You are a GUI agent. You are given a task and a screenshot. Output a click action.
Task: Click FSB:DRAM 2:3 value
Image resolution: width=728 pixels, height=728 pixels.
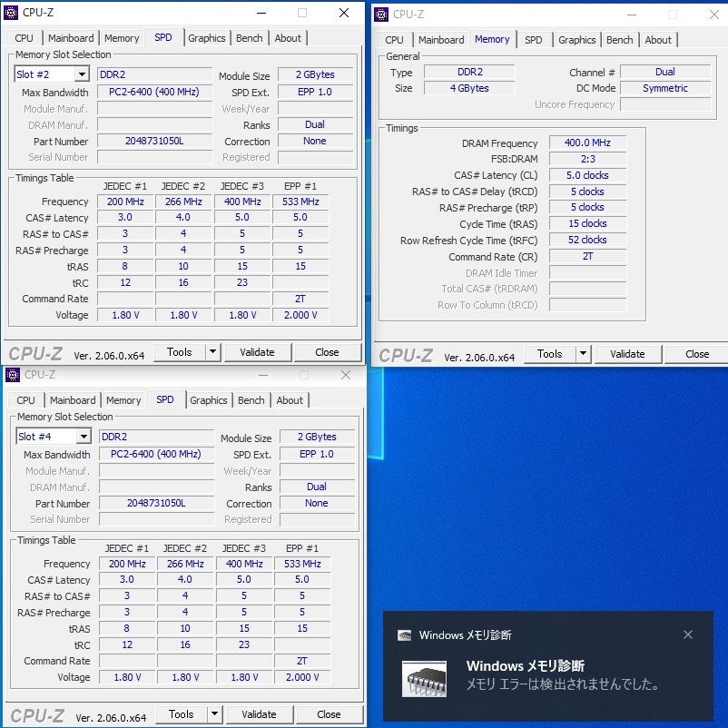click(x=587, y=159)
